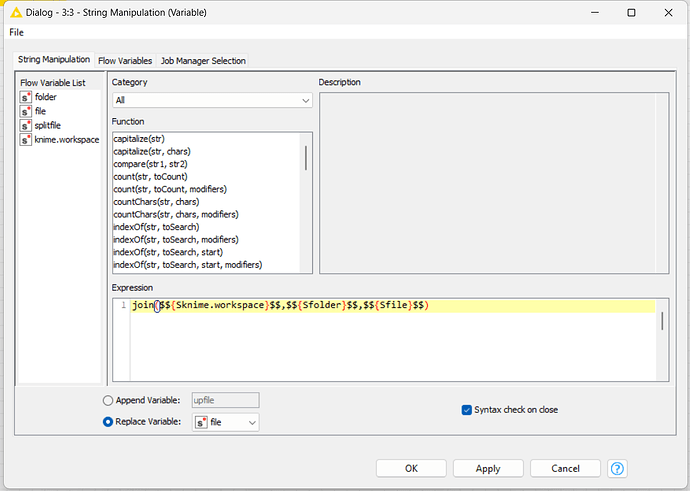The image size is (690, 491).
Task: Select count(str, toCount, modifiers) function
Action: pos(170,190)
